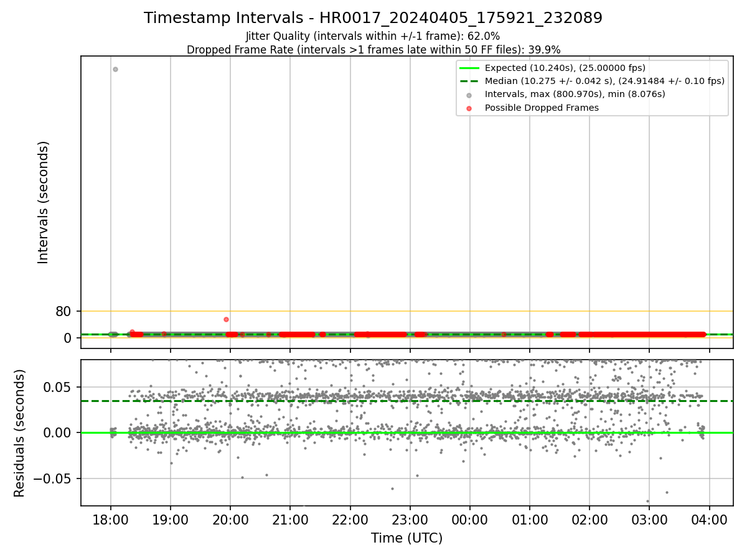
Task: Click the x-axis tick '21:00'
Action: click(x=290, y=520)
